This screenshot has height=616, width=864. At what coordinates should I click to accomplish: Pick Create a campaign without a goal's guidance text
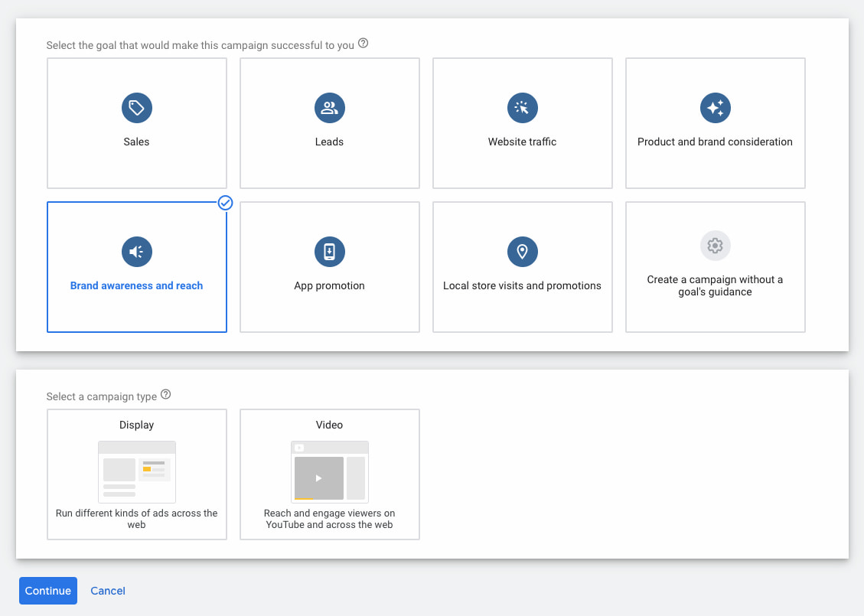click(716, 285)
